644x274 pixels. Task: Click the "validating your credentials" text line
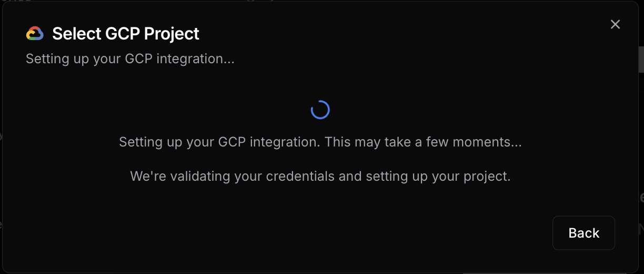(x=320, y=176)
